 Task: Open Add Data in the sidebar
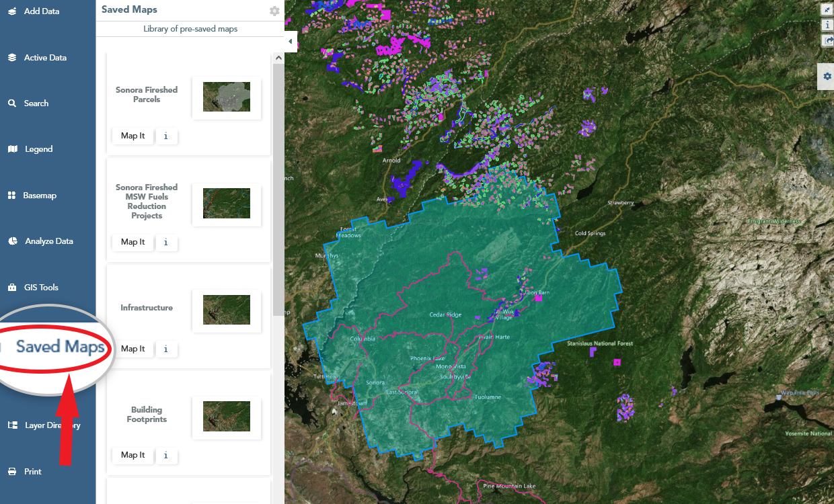coord(34,11)
